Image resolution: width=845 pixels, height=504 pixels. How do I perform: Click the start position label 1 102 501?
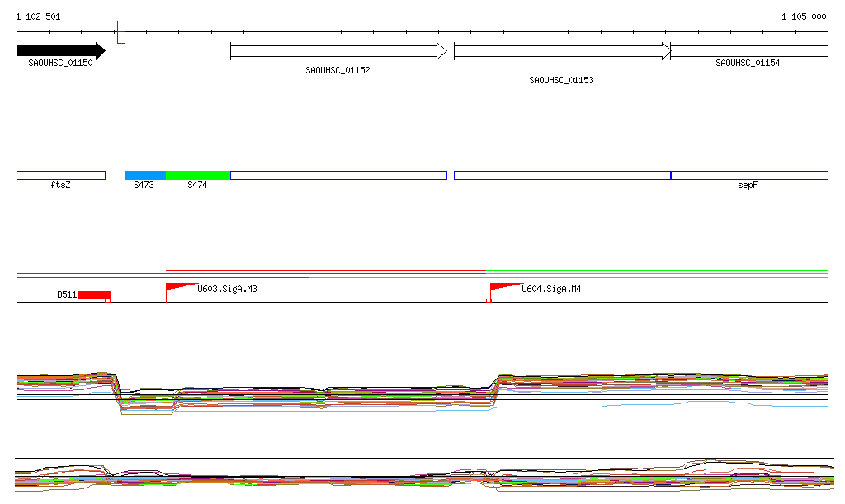[x=38, y=16]
